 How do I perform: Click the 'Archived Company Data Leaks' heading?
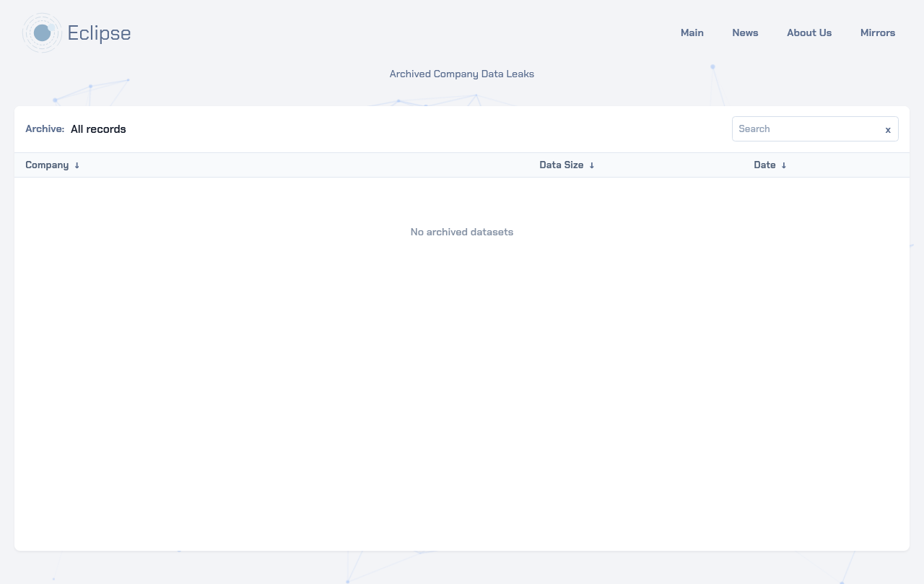point(462,74)
